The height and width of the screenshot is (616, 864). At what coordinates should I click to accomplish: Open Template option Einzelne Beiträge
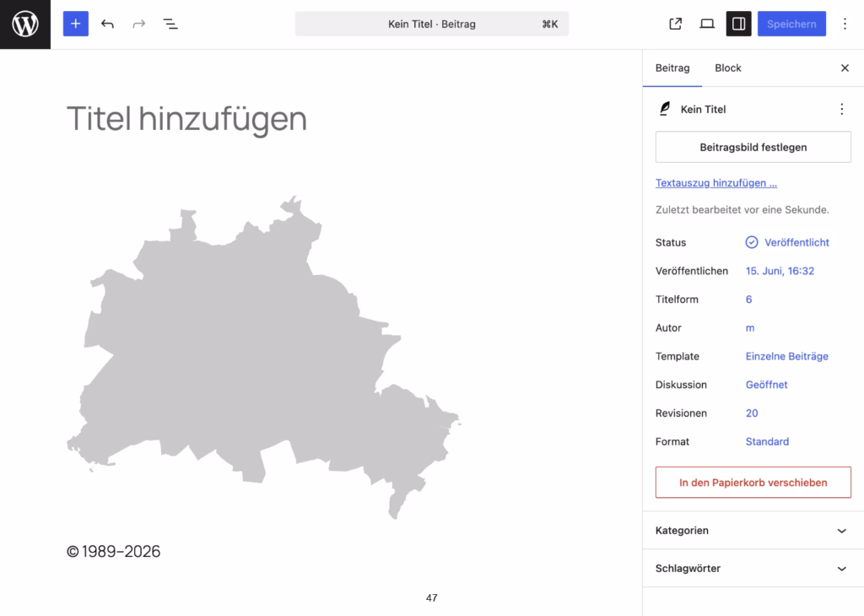tap(787, 356)
